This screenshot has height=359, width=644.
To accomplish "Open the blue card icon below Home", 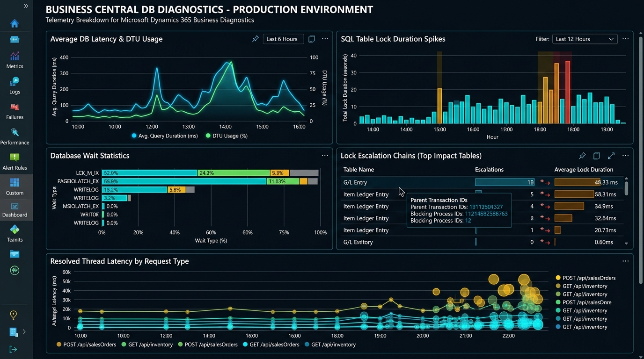I will point(15,39).
